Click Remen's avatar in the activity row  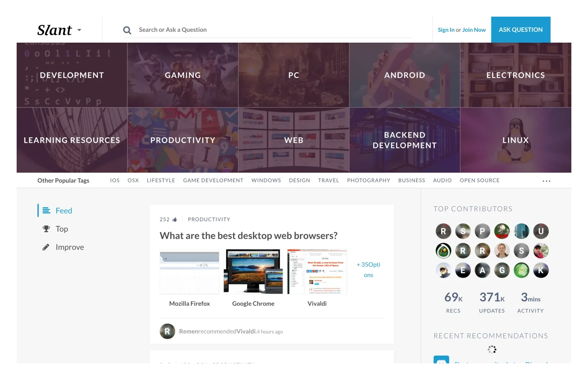click(x=167, y=331)
